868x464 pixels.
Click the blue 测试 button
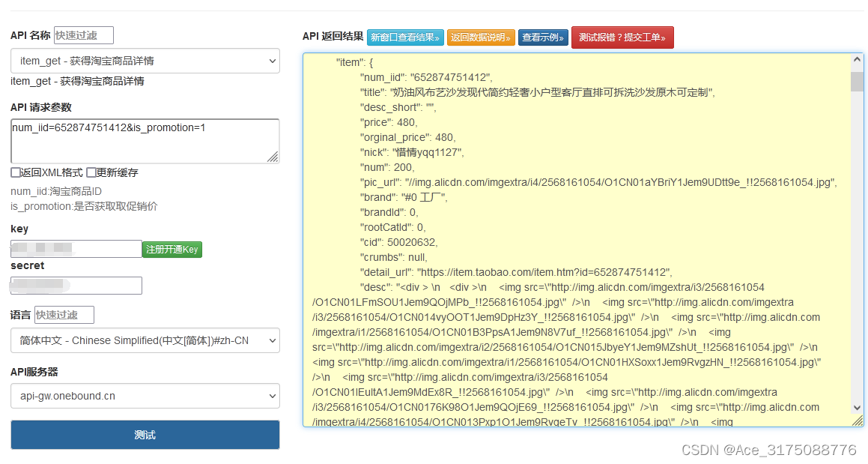pyautogui.click(x=145, y=435)
